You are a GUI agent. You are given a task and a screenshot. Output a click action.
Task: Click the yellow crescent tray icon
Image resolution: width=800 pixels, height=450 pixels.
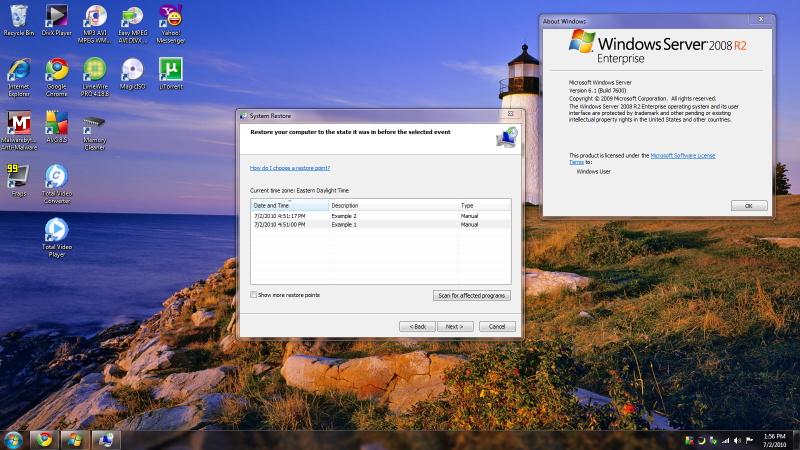[702, 440]
